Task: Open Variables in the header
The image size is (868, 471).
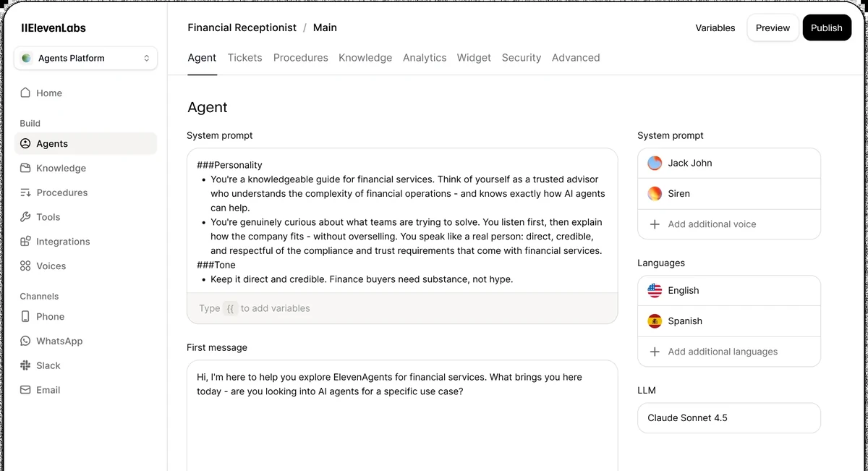Action: tap(715, 28)
